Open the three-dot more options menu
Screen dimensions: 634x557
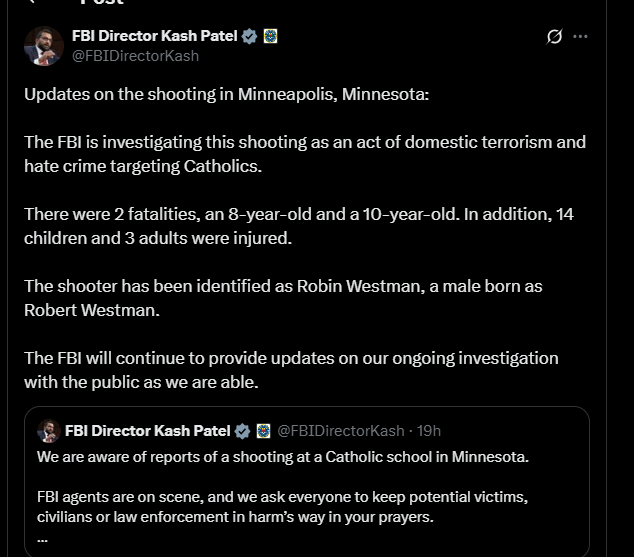(x=580, y=36)
